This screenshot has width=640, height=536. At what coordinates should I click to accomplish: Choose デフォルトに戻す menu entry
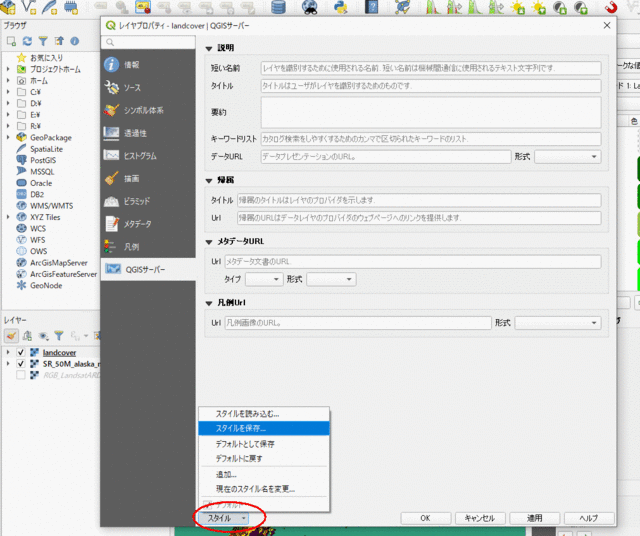[264, 458]
